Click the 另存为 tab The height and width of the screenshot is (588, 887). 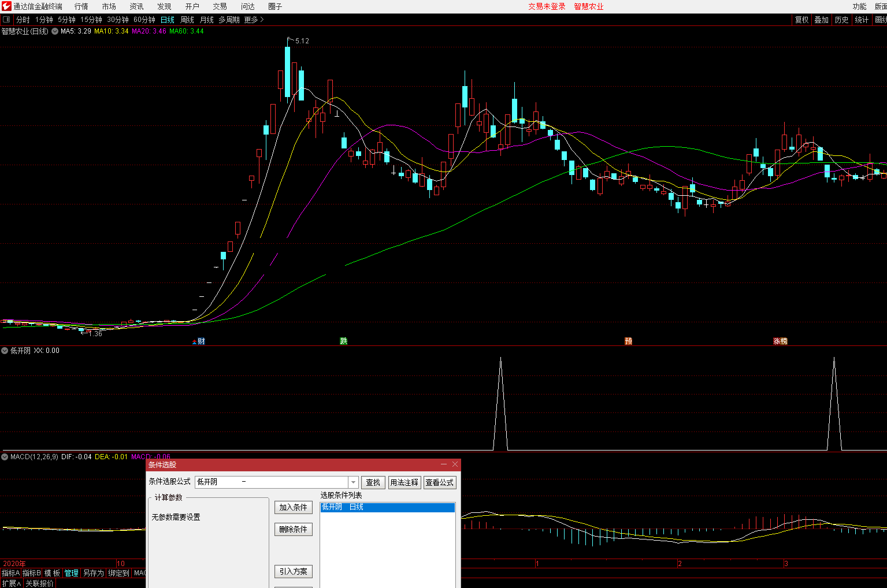(94, 573)
